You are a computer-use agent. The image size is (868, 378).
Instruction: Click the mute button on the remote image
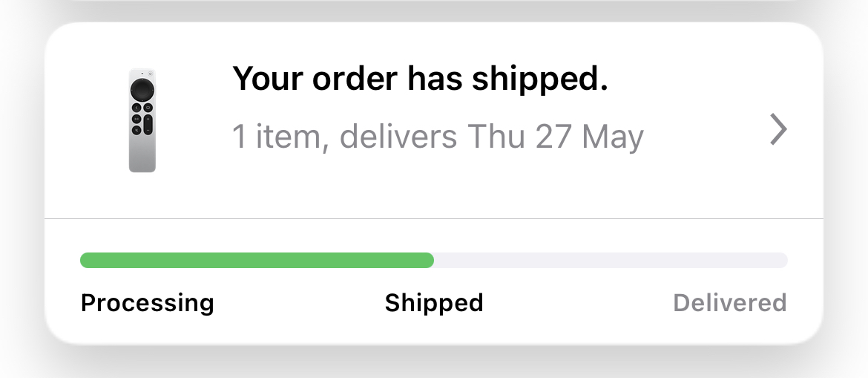[x=137, y=129]
